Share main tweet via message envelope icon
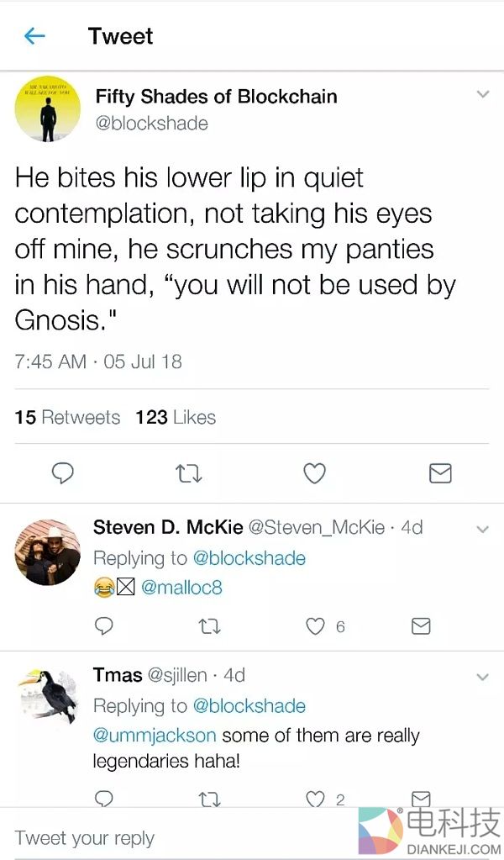This screenshot has height=860, width=504. [x=440, y=474]
